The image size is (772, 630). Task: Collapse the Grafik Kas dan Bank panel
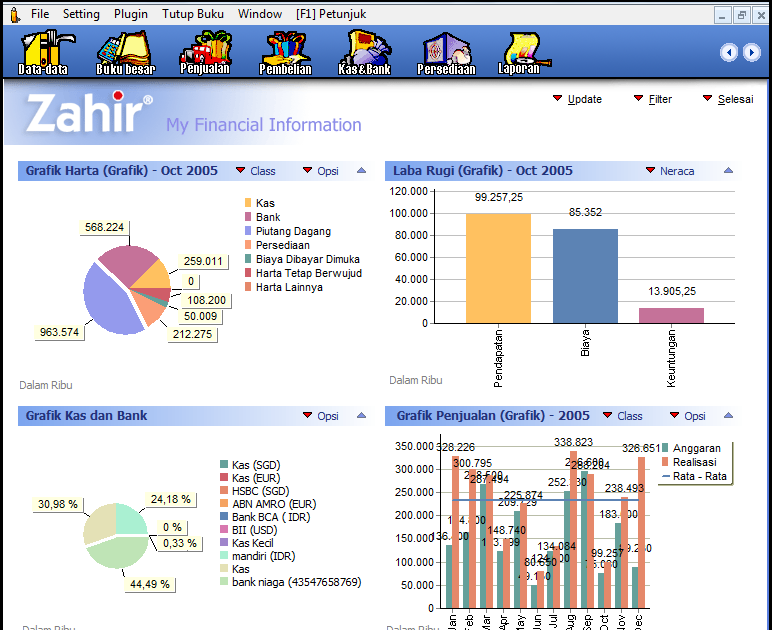pos(361,415)
